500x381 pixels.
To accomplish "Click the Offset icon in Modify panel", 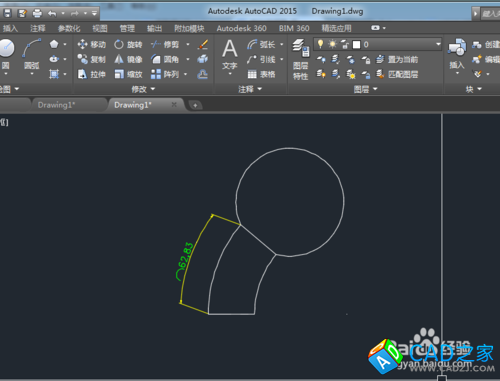I will 203,74.
